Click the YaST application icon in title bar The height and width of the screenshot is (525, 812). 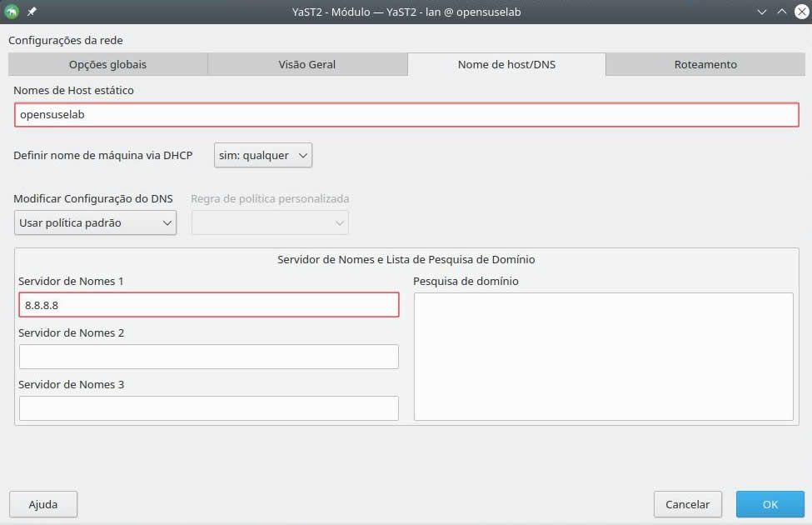12,12
